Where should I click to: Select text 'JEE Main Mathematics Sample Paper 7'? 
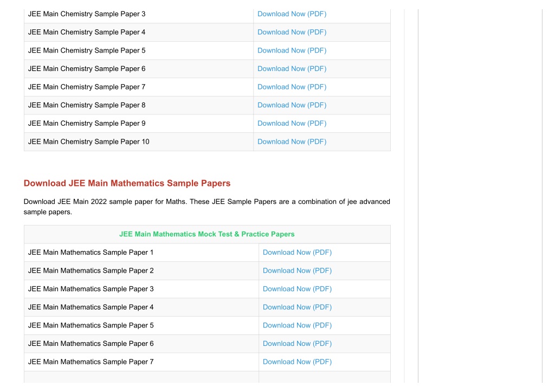coord(91,362)
